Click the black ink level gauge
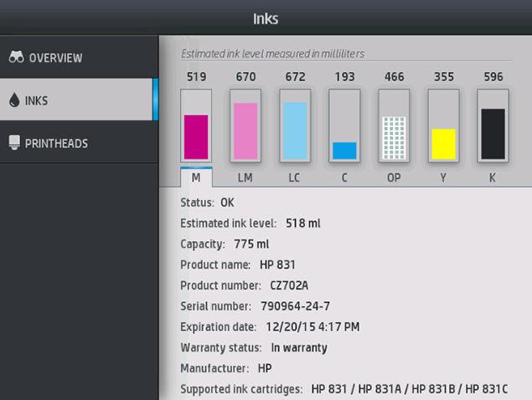The width and height of the screenshot is (532, 400). [493, 126]
